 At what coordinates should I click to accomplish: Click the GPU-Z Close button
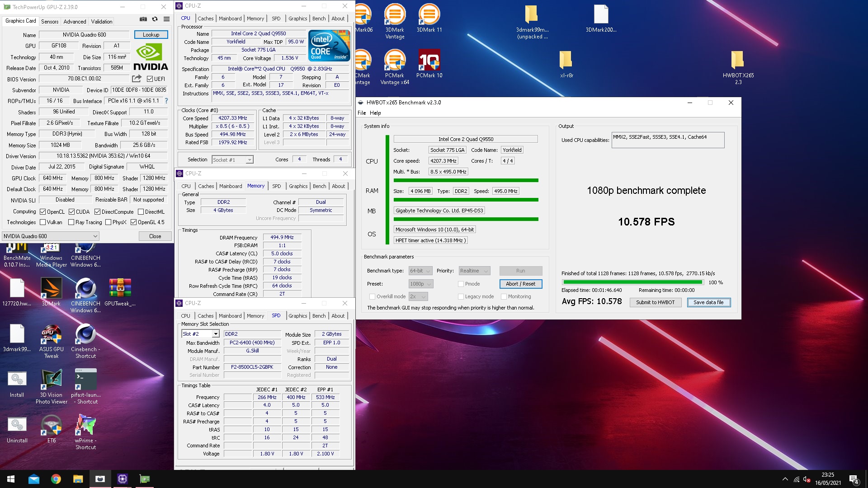tap(155, 236)
